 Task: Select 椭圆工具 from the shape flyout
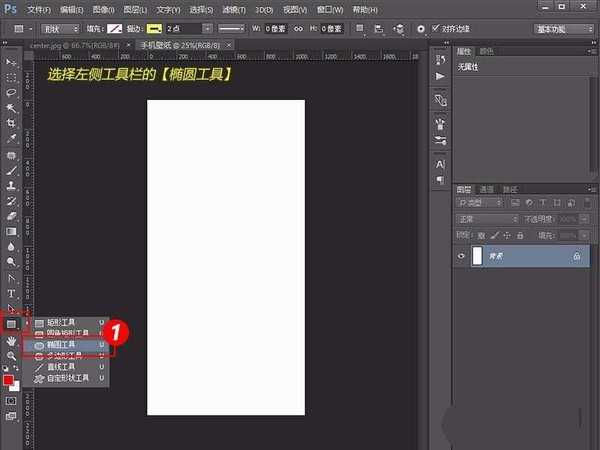[x=62, y=344]
